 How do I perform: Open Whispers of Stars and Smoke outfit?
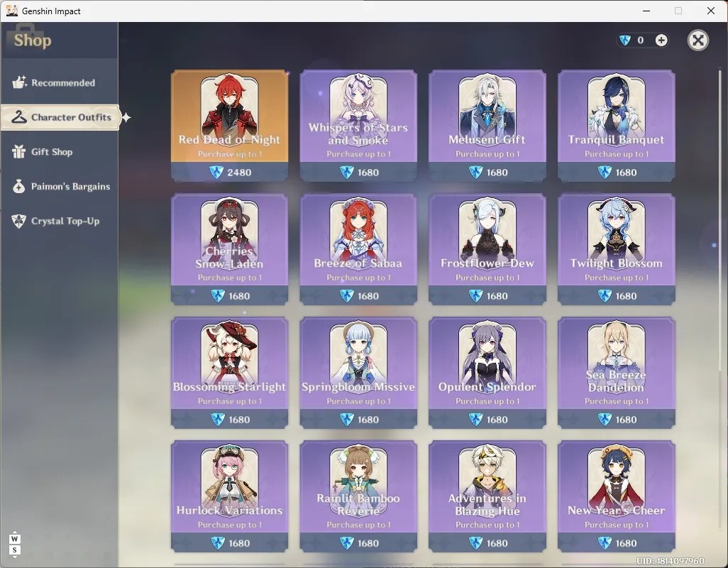click(x=358, y=126)
